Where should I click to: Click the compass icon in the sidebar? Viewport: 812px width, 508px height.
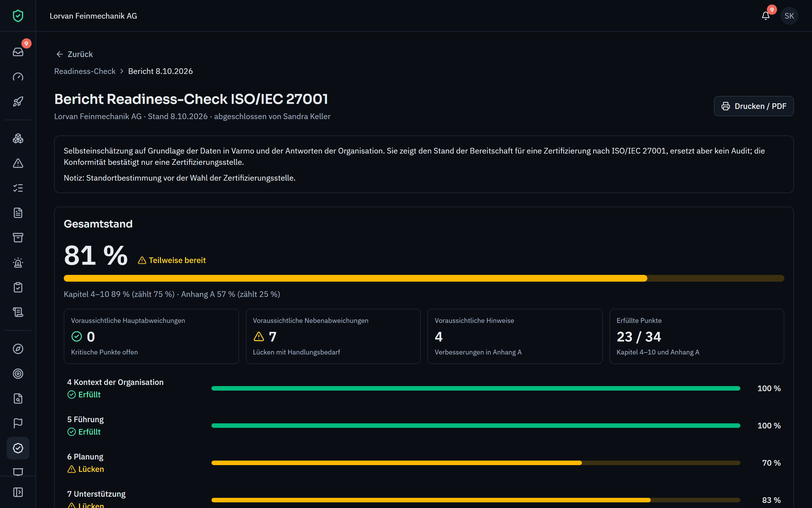18,349
